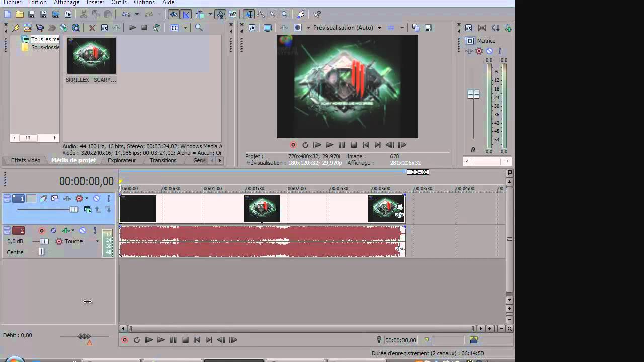Remove the selected media with the red X icon
Image resolution: width=644 pixels, height=362 pixels.
92,28
